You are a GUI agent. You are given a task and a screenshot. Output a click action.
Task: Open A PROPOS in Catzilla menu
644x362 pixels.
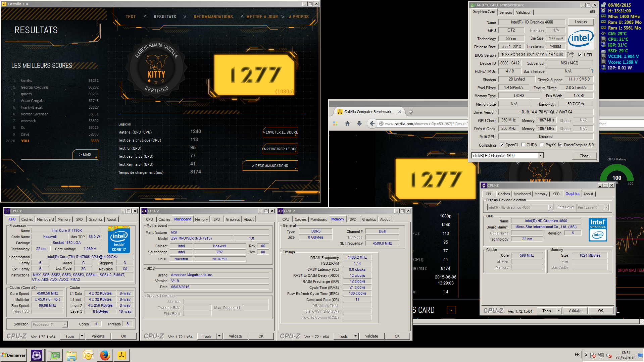(299, 17)
